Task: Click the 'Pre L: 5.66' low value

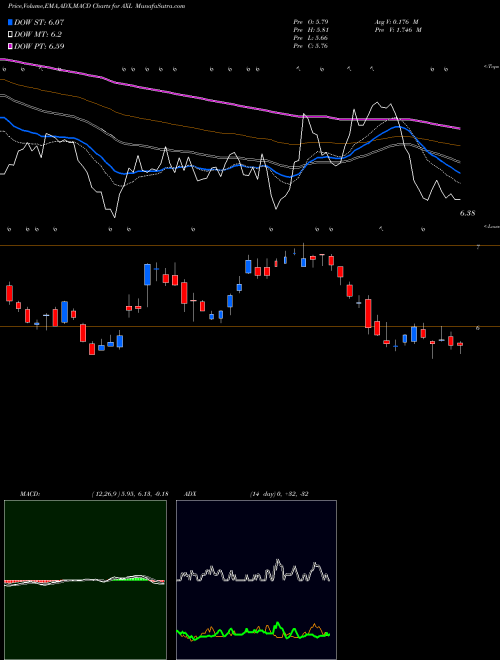Action: coord(311,38)
